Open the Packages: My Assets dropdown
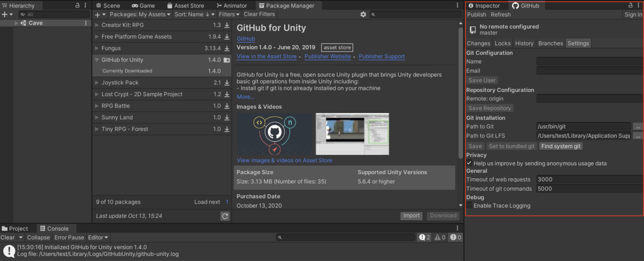The height and width of the screenshot is (261, 644). [x=140, y=15]
